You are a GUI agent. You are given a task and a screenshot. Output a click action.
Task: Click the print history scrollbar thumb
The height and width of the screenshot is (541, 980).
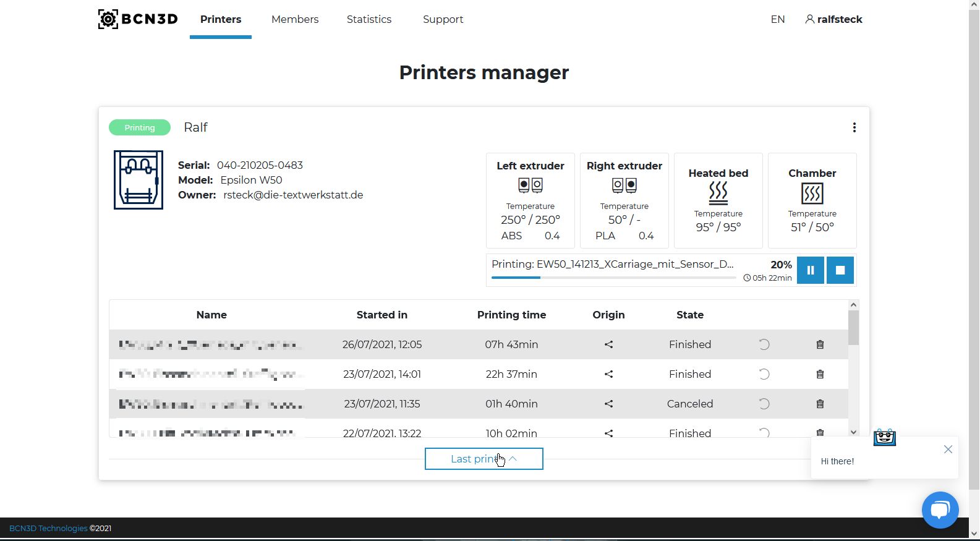click(853, 328)
